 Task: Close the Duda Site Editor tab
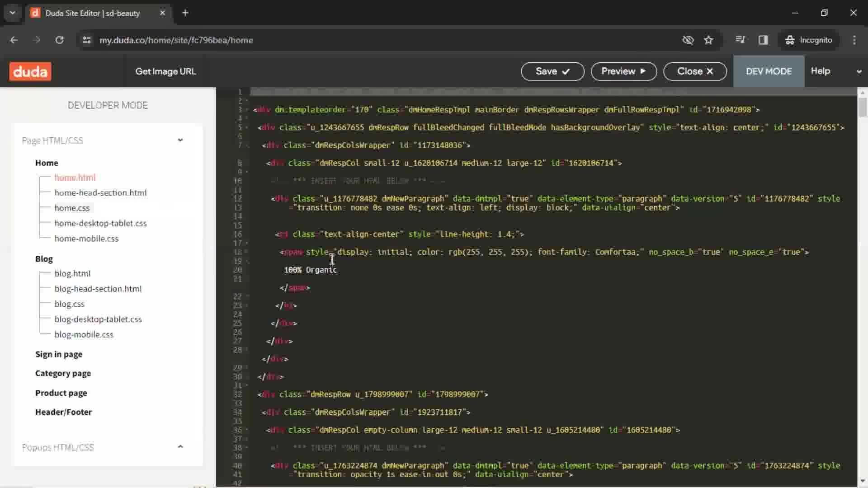(x=162, y=13)
